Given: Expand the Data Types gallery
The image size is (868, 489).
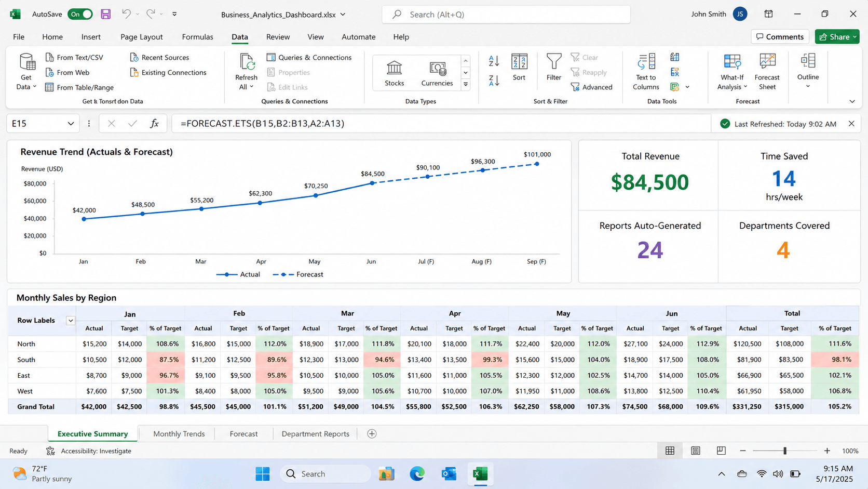Looking at the screenshot, I should pos(466,84).
